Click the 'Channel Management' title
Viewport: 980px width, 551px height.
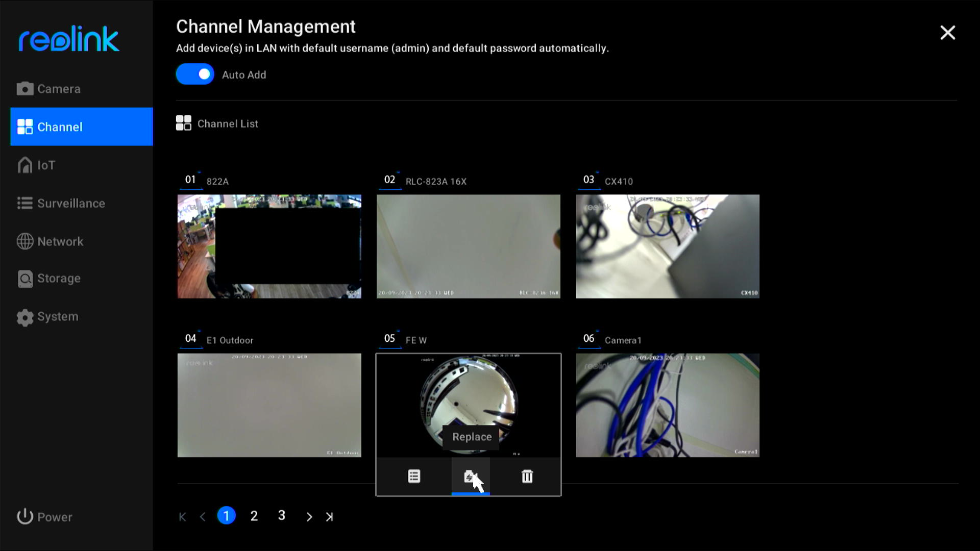pos(266,27)
